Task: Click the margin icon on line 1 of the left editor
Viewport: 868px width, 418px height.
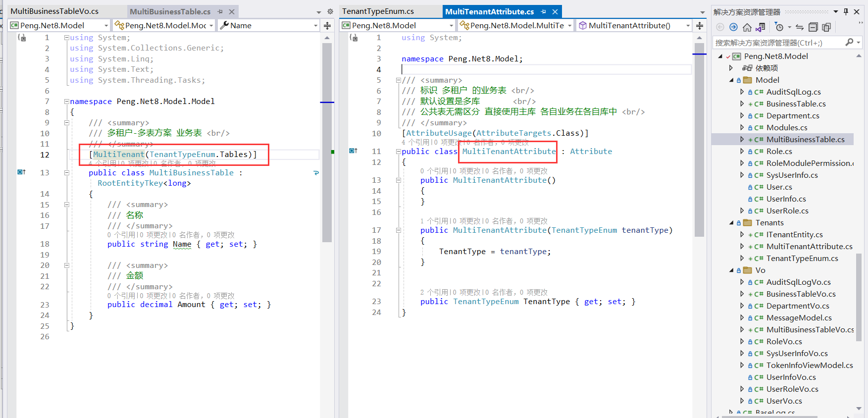Action: pyautogui.click(x=22, y=37)
